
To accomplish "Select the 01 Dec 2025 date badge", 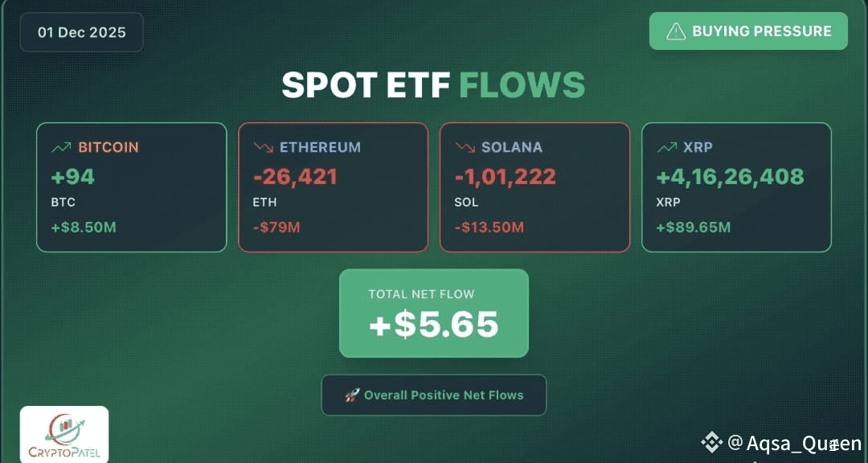I will [81, 32].
